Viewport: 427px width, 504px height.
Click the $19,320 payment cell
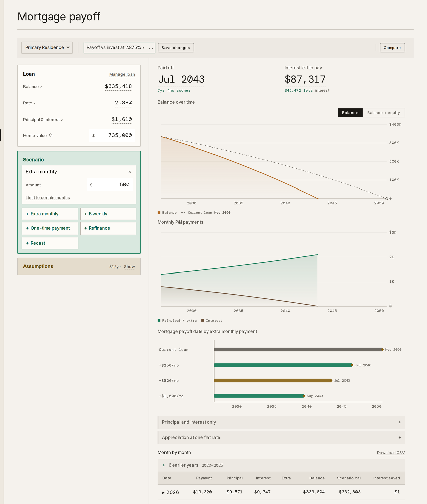202,492
